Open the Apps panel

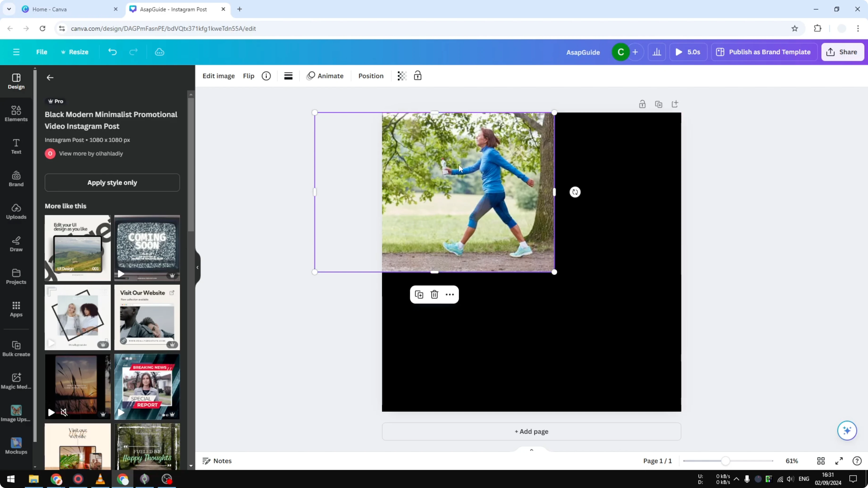[x=16, y=309]
